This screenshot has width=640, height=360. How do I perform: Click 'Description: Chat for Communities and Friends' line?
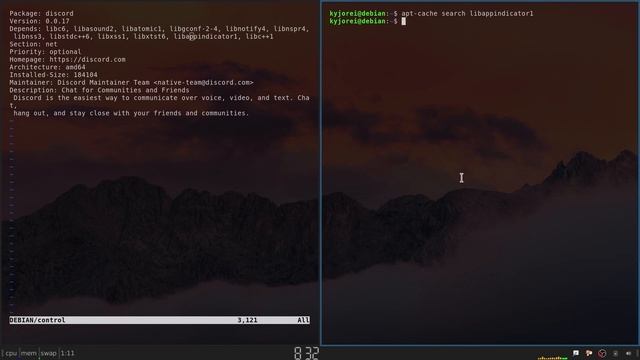99,90
